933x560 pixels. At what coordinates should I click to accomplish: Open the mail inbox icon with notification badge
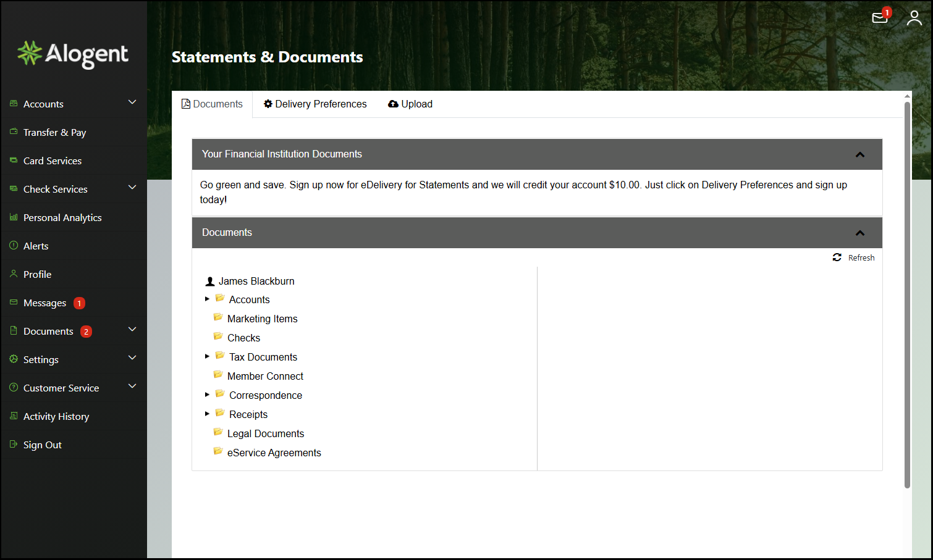(x=879, y=18)
